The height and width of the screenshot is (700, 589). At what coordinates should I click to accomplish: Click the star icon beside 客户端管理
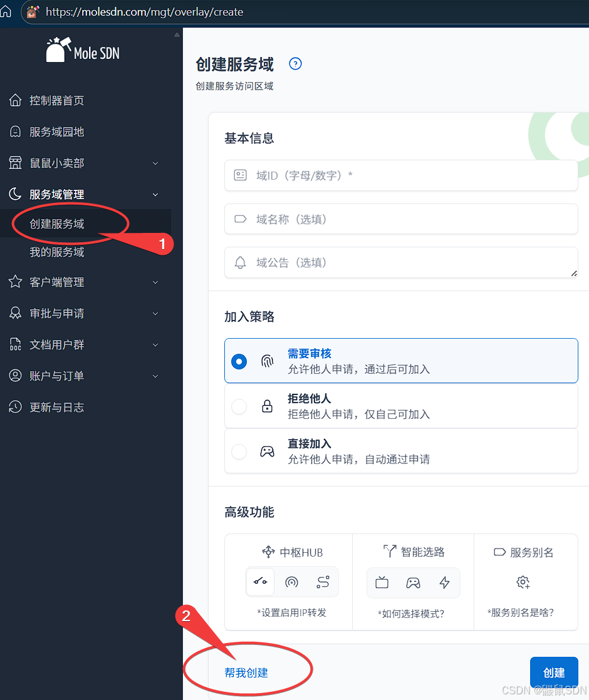[x=15, y=282]
